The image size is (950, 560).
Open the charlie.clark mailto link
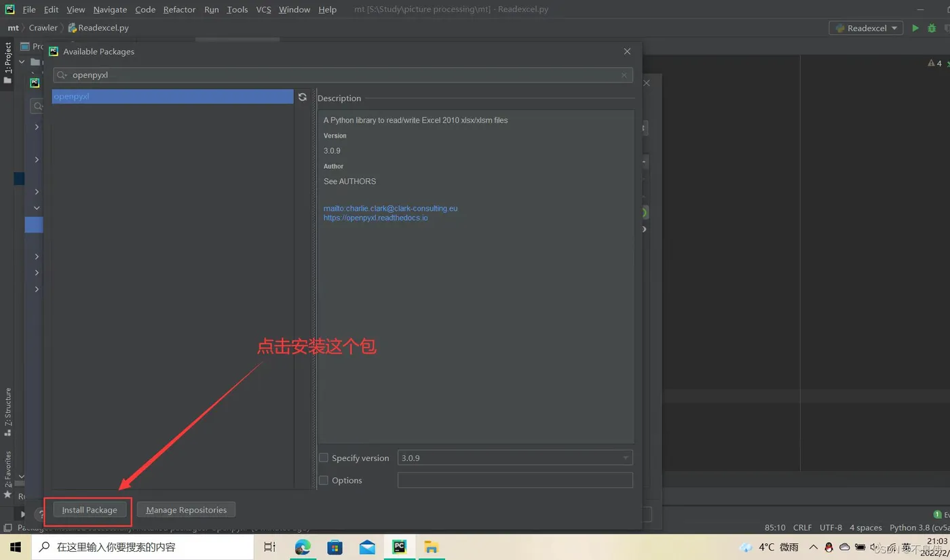[x=390, y=208]
